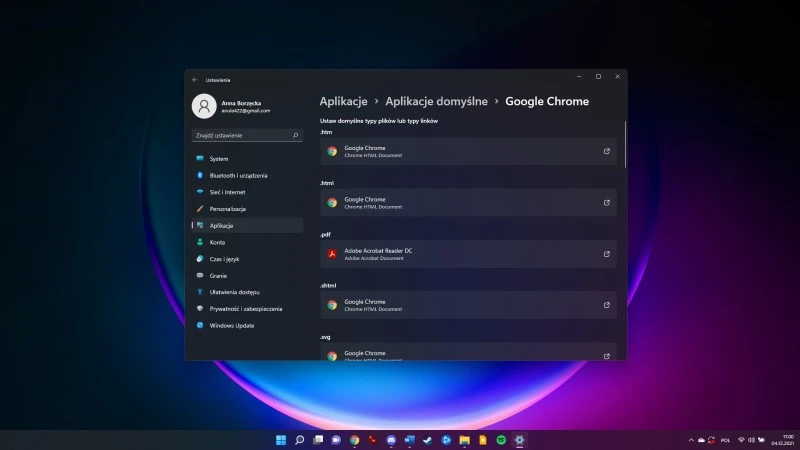Click open-external icon on .shtml row
The width and height of the screenshot is (800, 450).
pyautogui.click(x=607, y=305)
